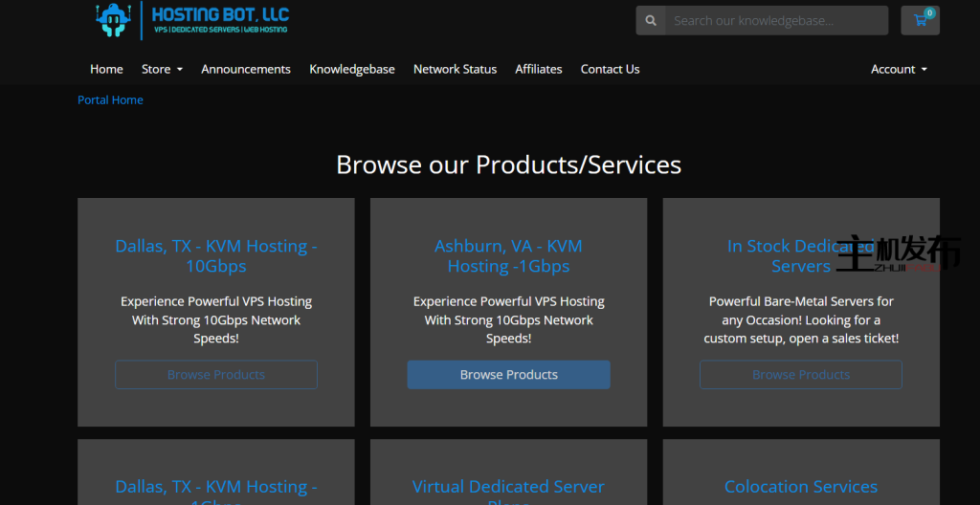Open the Colocation Services category link
This screenshot has width=980, height=505.
(801, 487)
